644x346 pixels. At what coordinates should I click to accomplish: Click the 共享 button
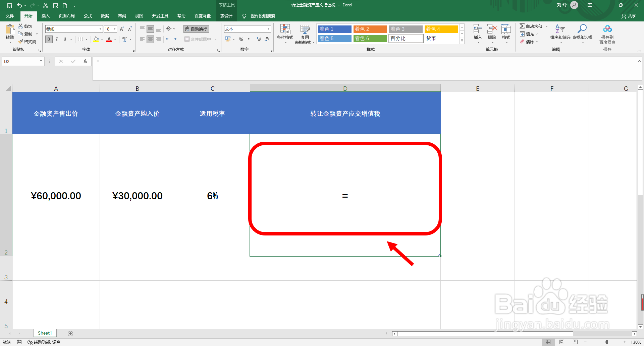click(x=628, y=16)
